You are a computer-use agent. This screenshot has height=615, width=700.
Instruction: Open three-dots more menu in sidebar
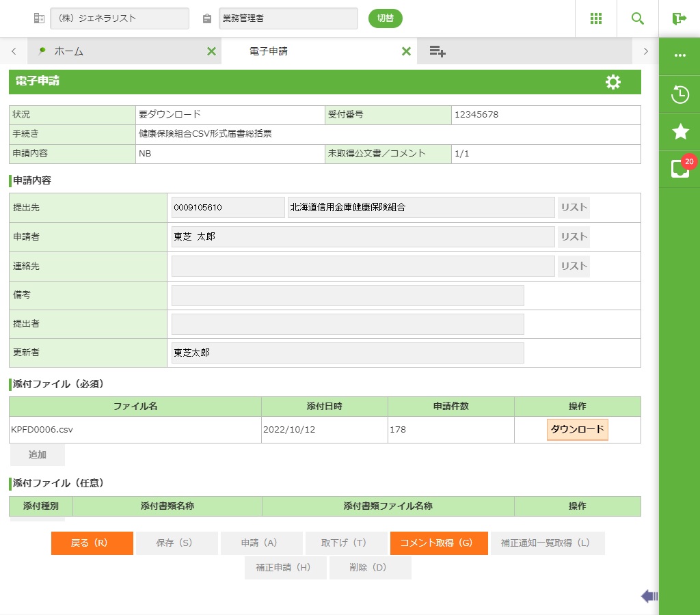[x=679, y=55]
